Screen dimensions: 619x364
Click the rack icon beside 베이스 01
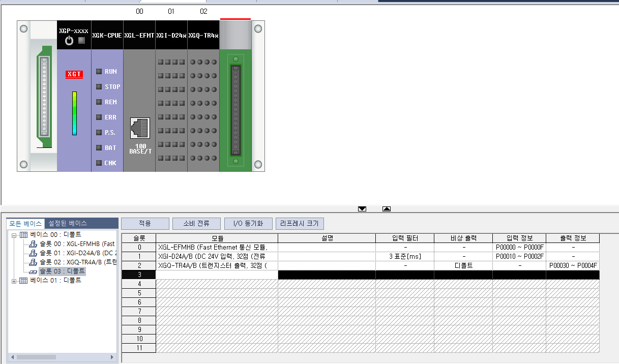point(23,281)
